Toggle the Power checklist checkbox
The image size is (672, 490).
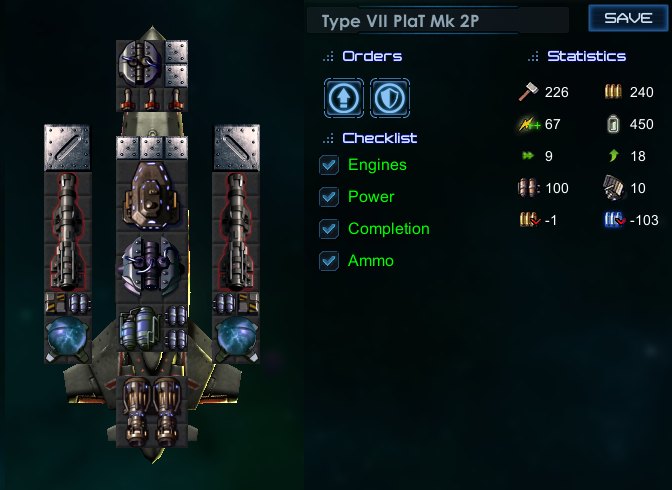(x=329, y=197)
